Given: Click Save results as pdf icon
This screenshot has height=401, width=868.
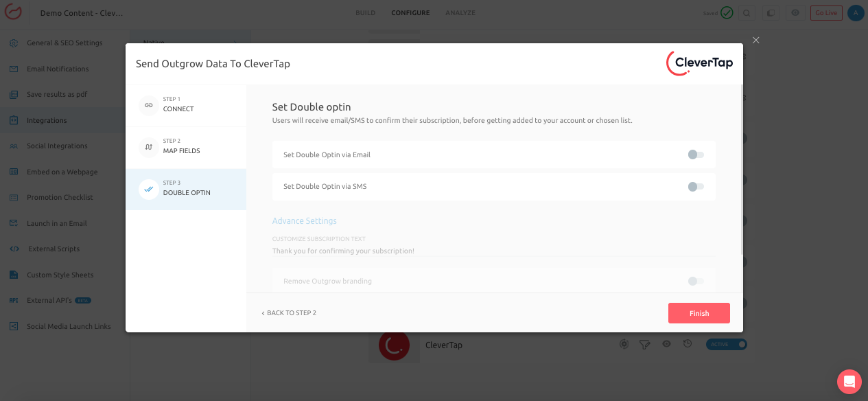Looking at the screenshot, I should (x=14, y=94).
